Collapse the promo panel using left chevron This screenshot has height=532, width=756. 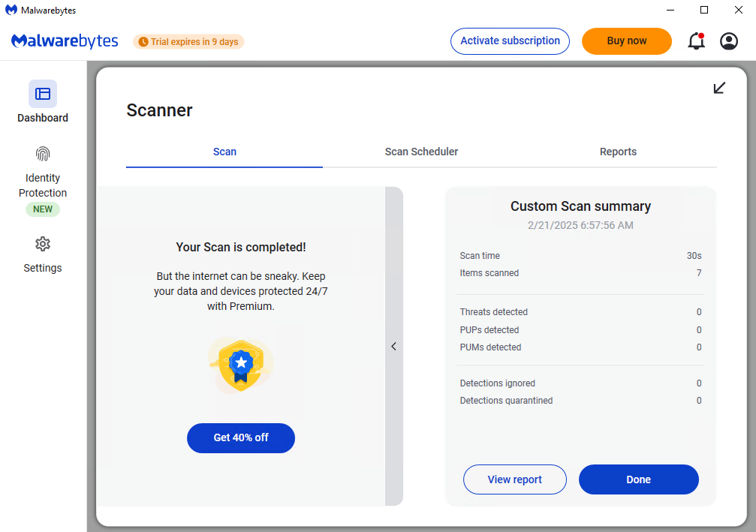pos(394,347)
